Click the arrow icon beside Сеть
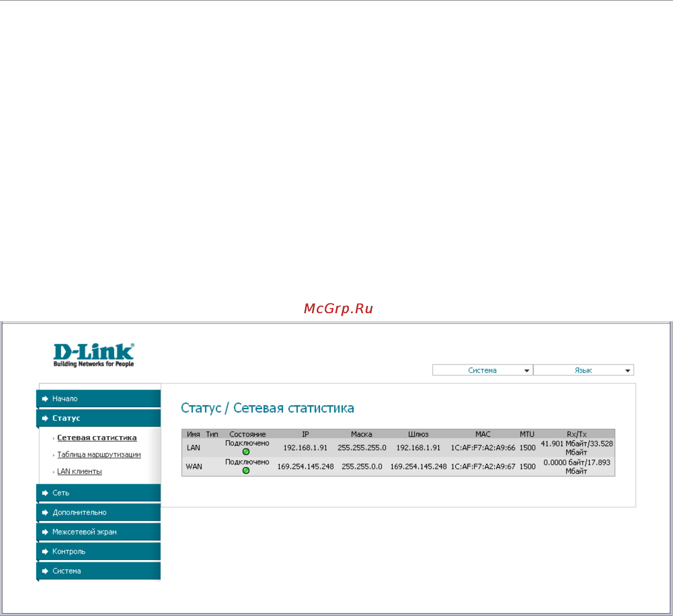The width and height of the screenshot is (673, 616). [x=45, y=493]
